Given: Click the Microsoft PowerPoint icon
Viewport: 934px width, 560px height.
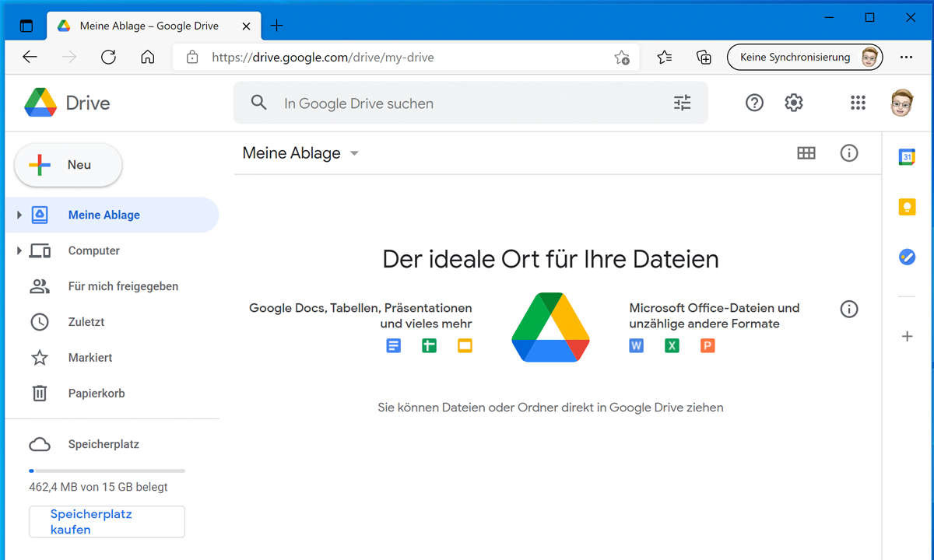Looking at the screenshot, I should [708, 346].
